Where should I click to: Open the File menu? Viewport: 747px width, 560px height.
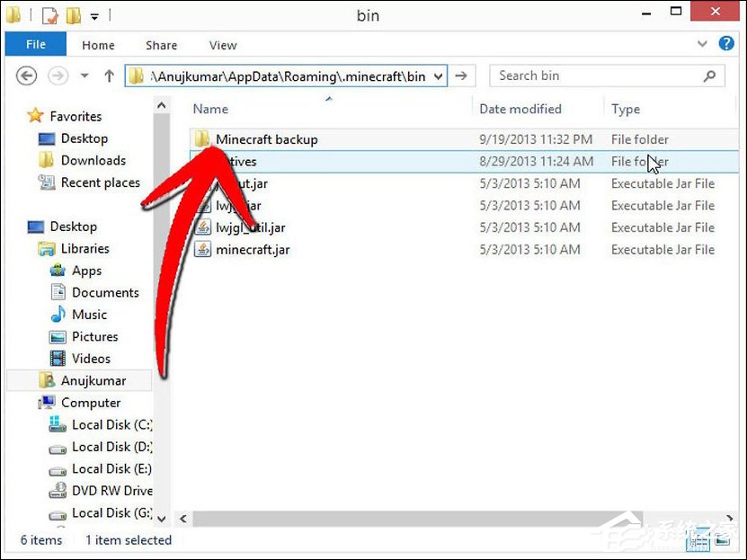(x=34, y=43)
